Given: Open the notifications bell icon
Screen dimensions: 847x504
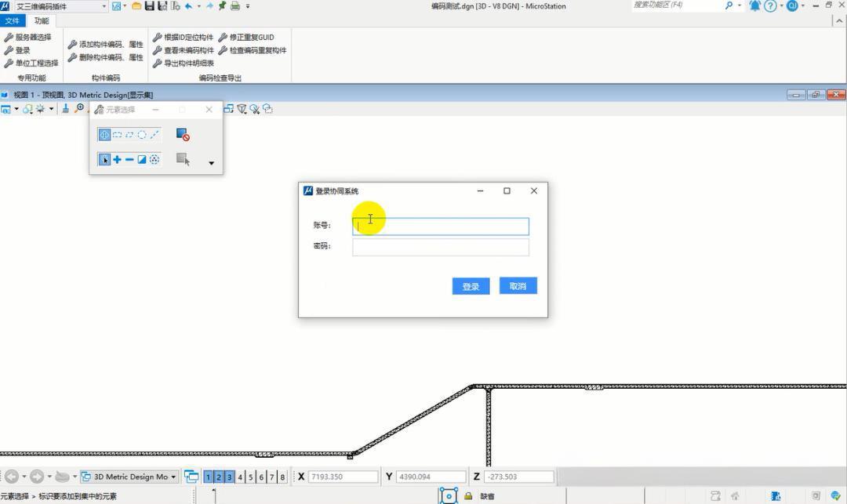Looking at the screenshot, I should point(754,6).
